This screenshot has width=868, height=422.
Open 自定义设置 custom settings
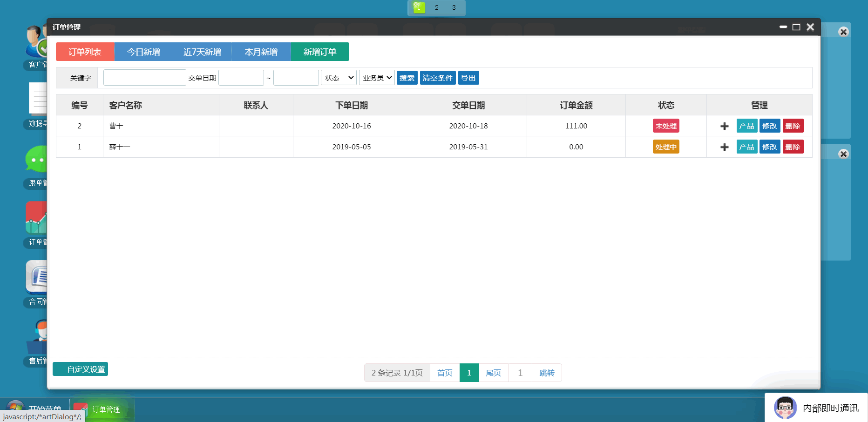[81, 369]
